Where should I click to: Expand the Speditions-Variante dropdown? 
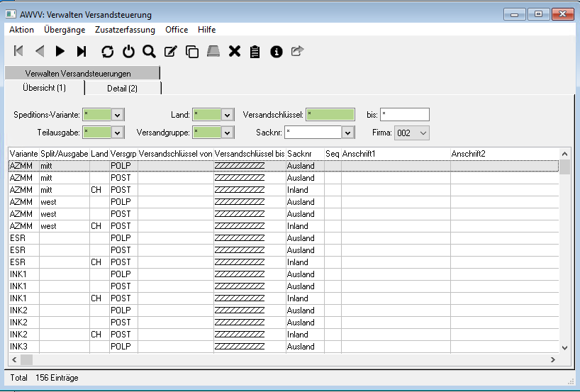click(x=118, y=115)
